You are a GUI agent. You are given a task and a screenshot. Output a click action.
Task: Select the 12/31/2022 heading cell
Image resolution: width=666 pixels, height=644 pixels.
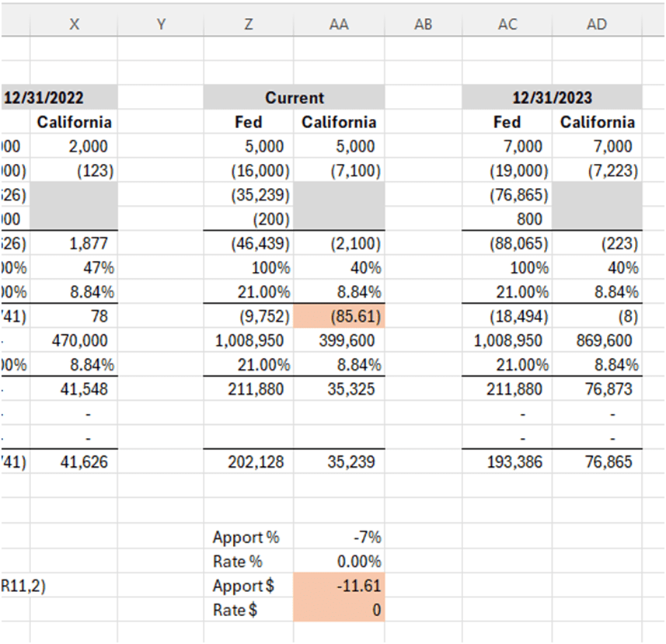click(58, 98)
